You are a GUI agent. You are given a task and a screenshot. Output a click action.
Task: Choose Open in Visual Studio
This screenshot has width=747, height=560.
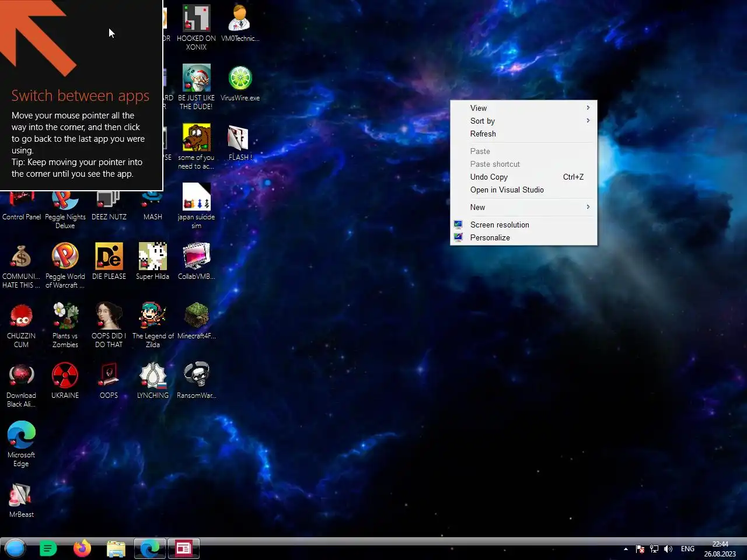click(523, 190)
